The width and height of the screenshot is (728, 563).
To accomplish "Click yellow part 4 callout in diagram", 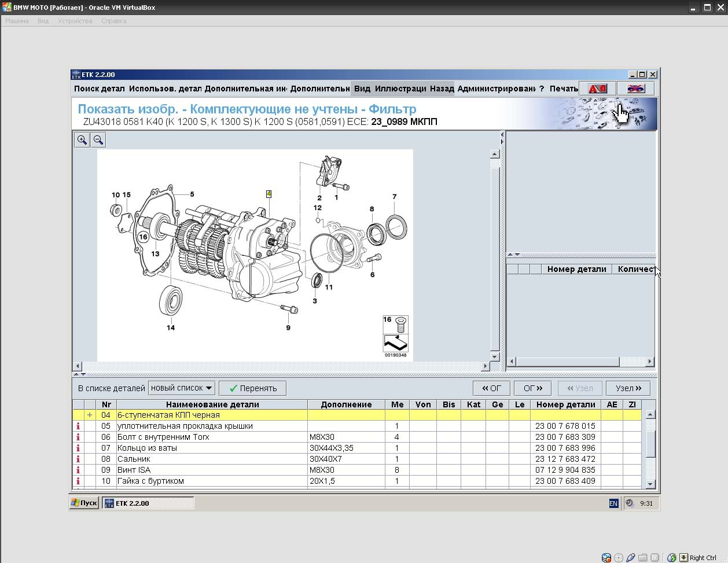I will [x=269, y=194].
